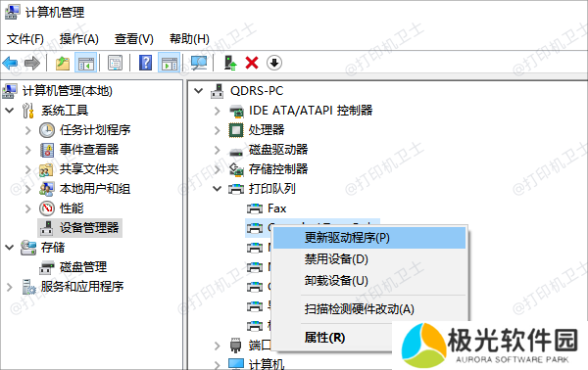Expand the 任务计划程序 node
The width and height of the screenshot is (588, 370).
point(28,130)
